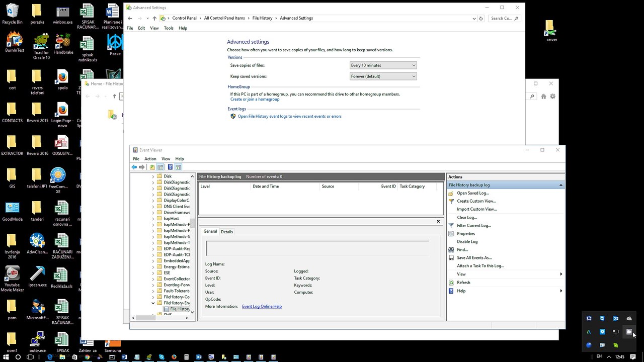Viewport: 644px width, 362px height.
Task: Switch to the Details tab
Action: (x=227, y=232)
